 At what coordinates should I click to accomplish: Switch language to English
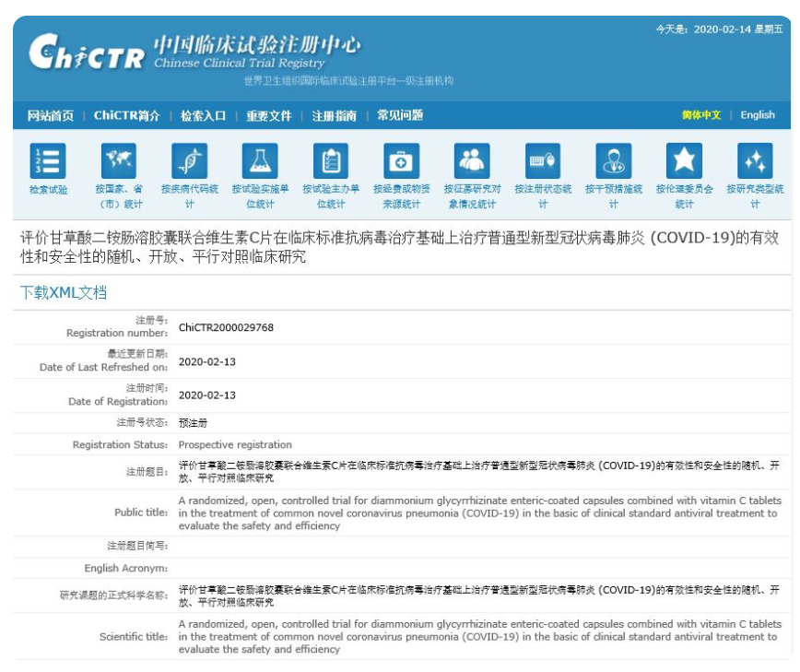[x=758, y=115]
